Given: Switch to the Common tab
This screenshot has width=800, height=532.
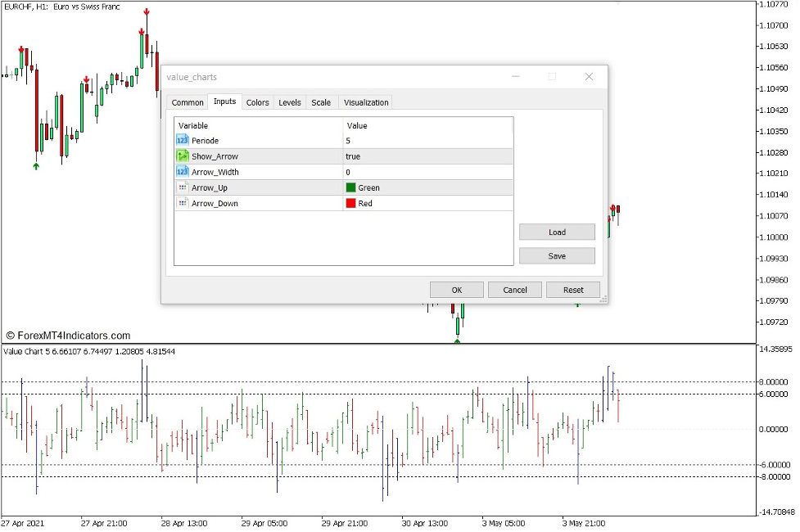Looking at the screenshot, I should click(x=187, y=102).
